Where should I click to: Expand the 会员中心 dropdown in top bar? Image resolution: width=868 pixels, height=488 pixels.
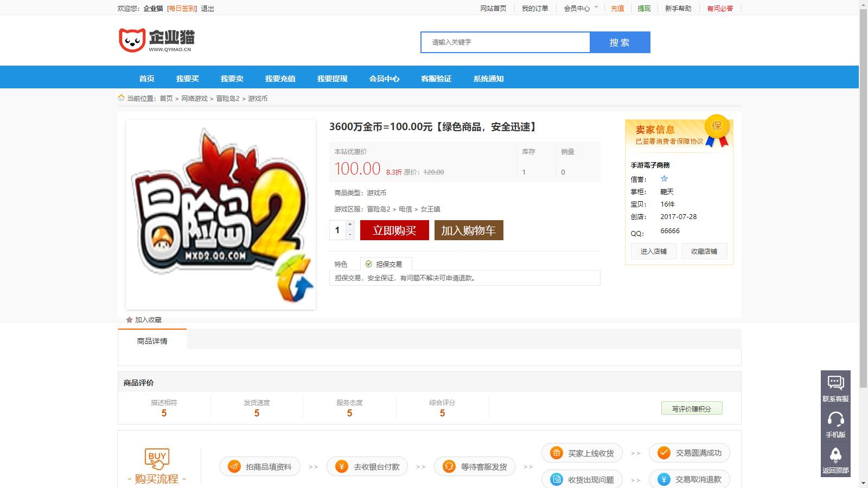pos(579,8)
